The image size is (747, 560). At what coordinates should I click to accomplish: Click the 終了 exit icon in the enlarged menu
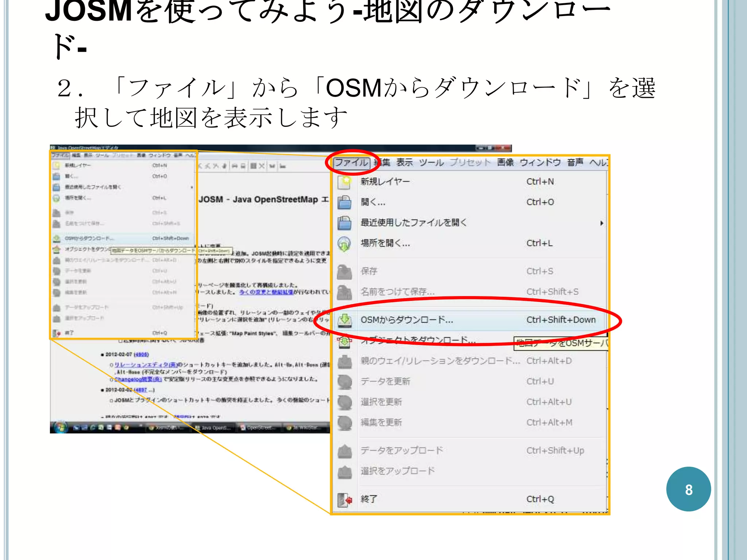tap(344, 499)
